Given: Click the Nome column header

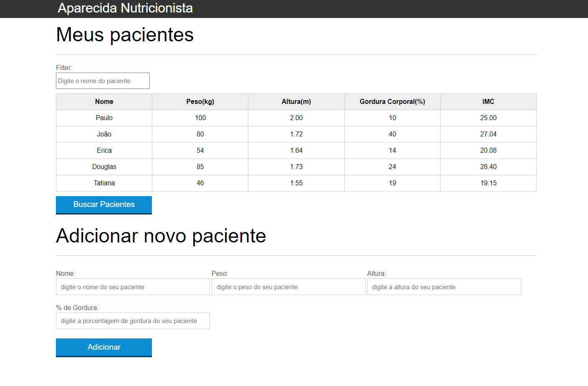Looking at the screenshot, I should [x=104, y=102].
